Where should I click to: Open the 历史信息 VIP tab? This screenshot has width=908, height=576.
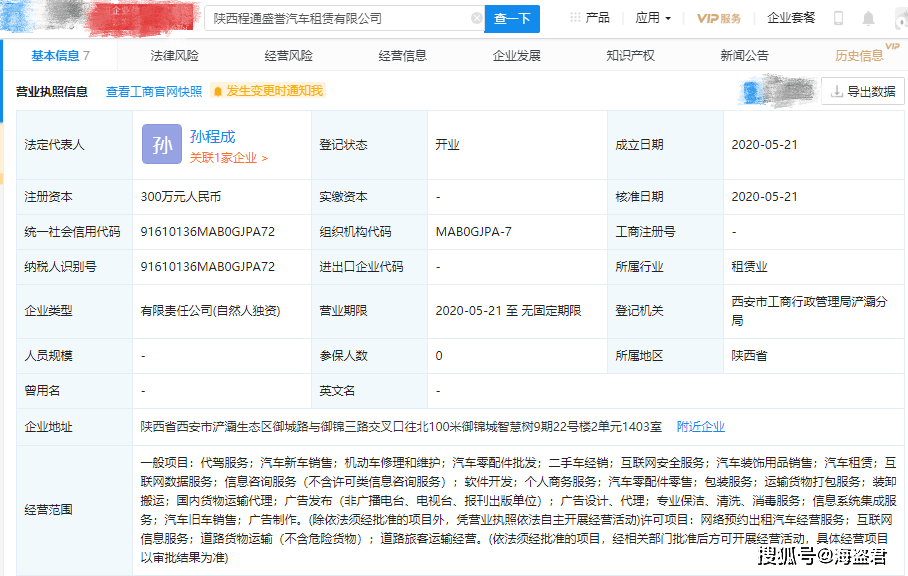point(859,56)
